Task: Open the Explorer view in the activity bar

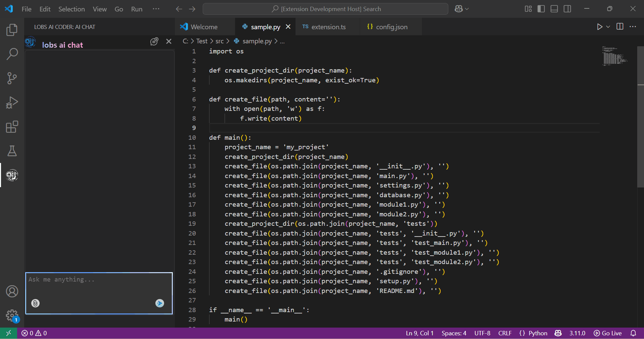Action: [12, 30]
